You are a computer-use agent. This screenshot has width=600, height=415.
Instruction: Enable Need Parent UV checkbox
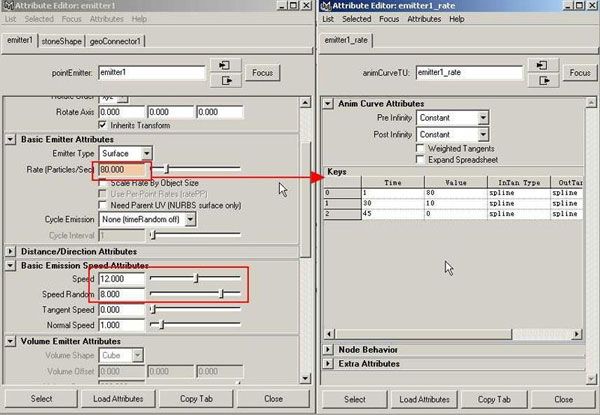tap(105, 205)
